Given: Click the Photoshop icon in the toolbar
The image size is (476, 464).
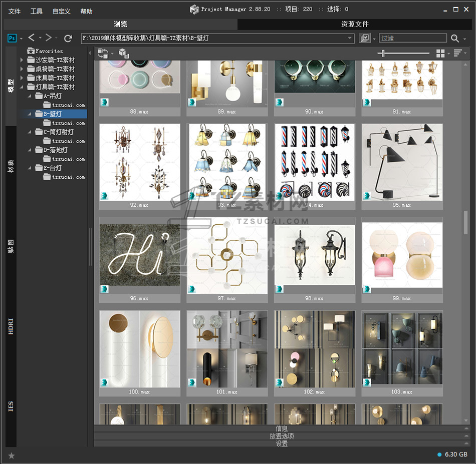Looking at the screenshot, I should pos(12,38).
